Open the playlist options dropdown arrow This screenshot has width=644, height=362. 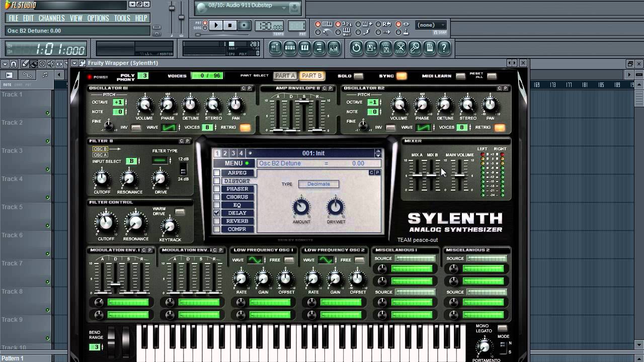point(5,64)
